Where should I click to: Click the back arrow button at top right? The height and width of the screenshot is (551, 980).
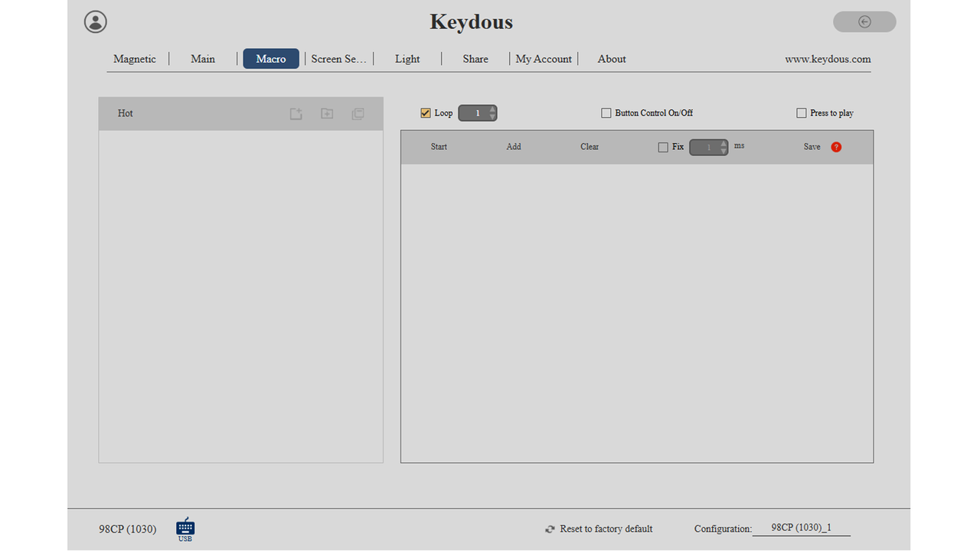[x=864, y=21]
